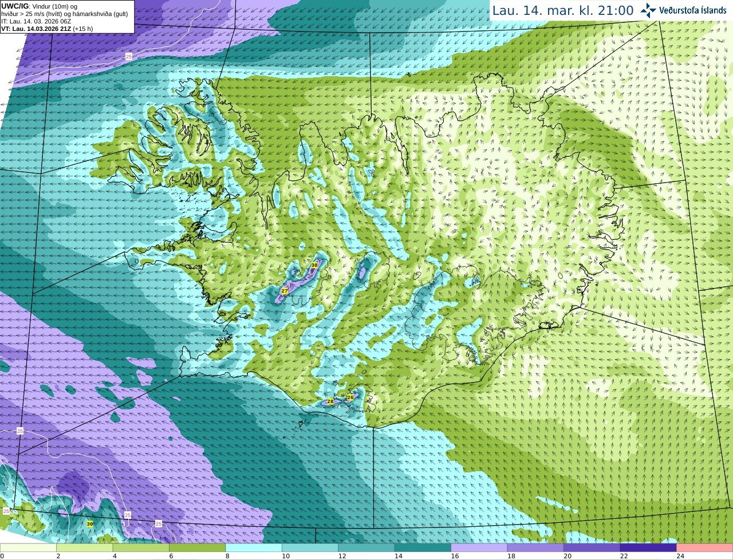Pick the purple 18–20 m/s scale swatch

(535, 548)
